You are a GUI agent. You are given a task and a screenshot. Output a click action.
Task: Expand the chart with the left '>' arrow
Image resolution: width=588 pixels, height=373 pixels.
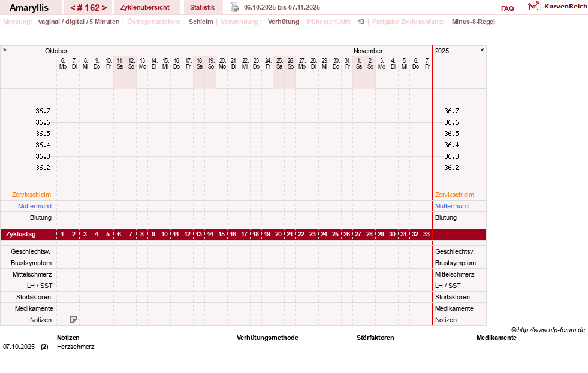5,50
